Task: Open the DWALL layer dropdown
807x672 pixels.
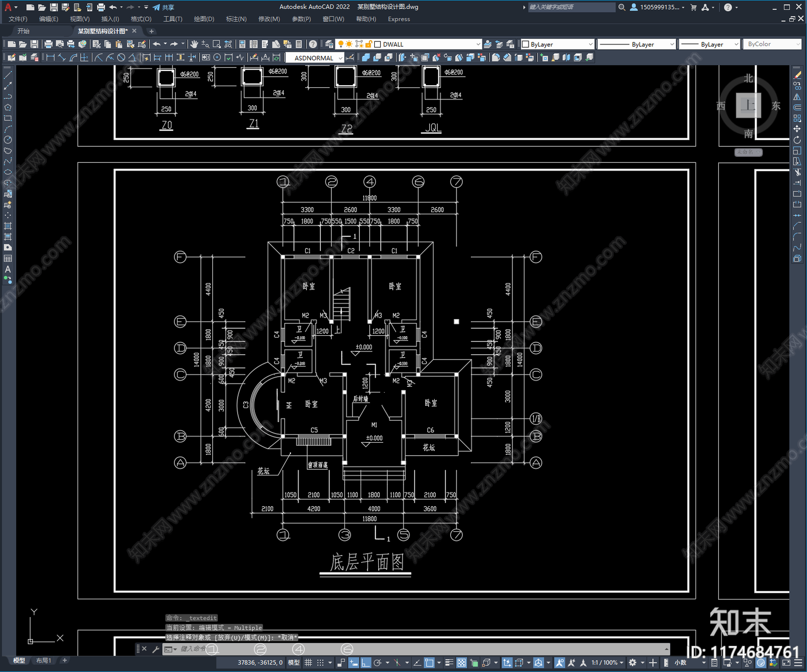Action: tap(478, 44)
